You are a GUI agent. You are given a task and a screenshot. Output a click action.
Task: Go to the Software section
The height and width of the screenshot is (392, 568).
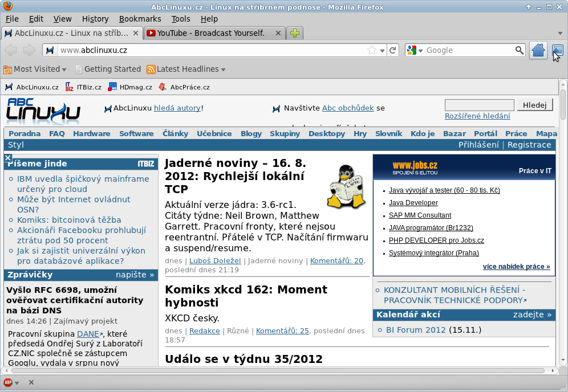coord(136,133)
